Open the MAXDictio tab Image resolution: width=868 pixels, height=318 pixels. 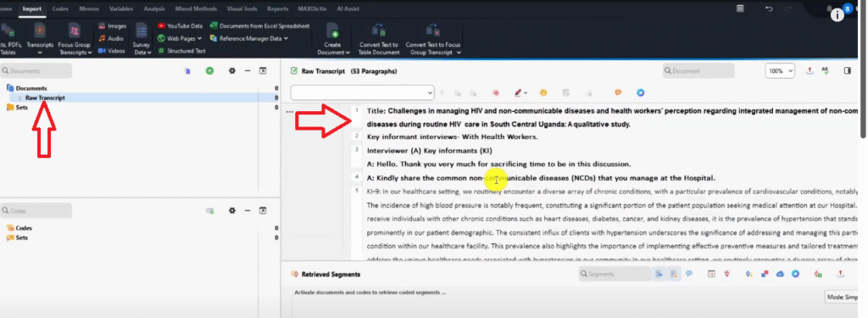[x=313, y=8]
